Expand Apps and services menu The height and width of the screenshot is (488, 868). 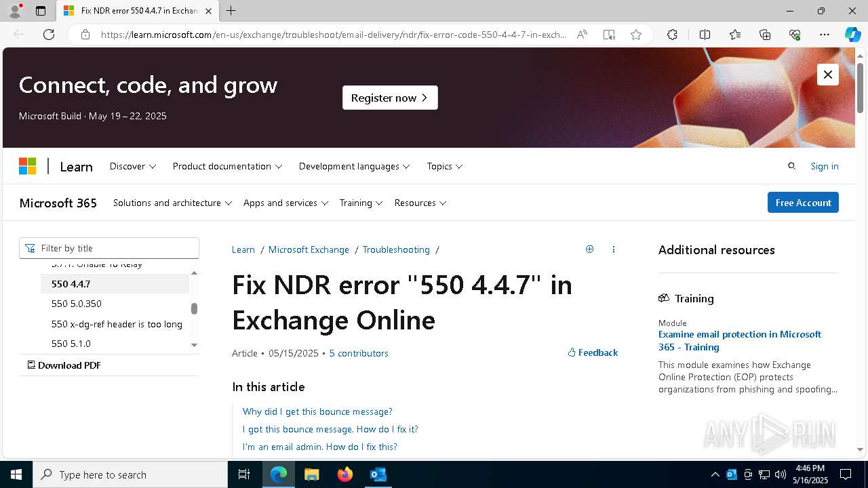[x=285, y=203]
